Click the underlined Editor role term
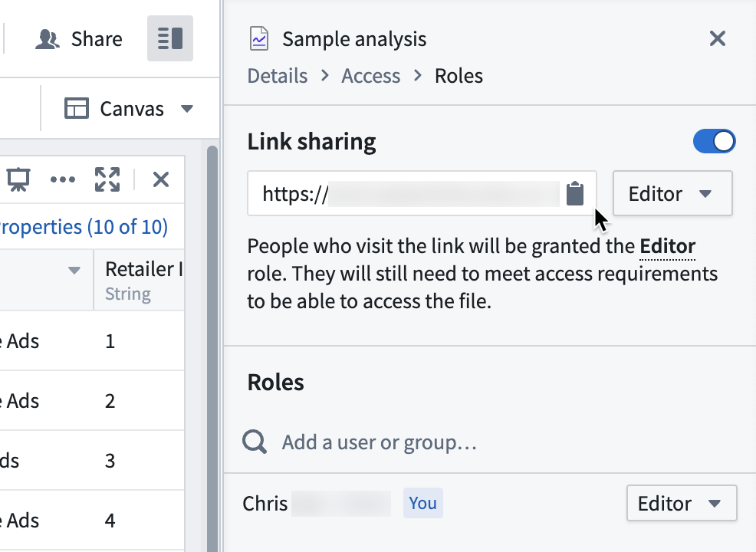 pyautogui.click(x=667, y=246)
